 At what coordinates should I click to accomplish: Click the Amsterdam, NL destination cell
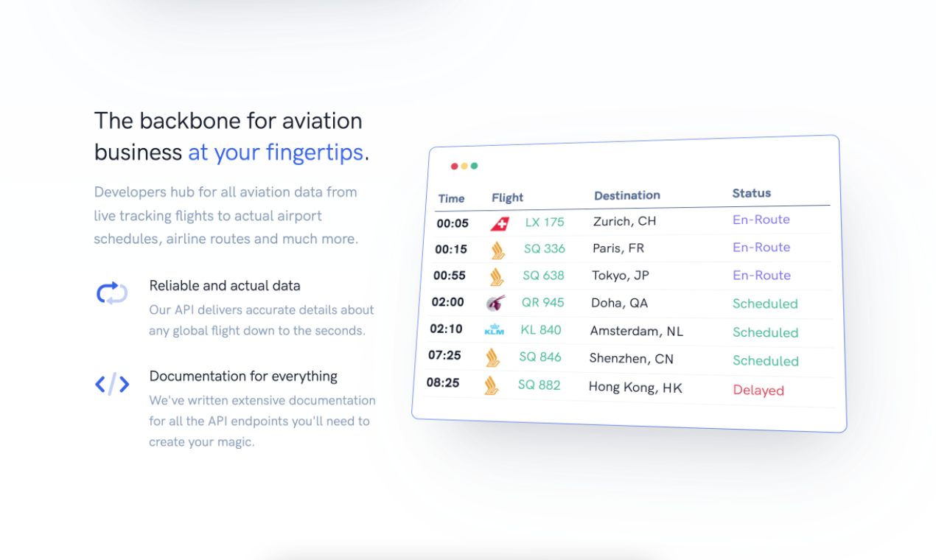coord(636,331)
